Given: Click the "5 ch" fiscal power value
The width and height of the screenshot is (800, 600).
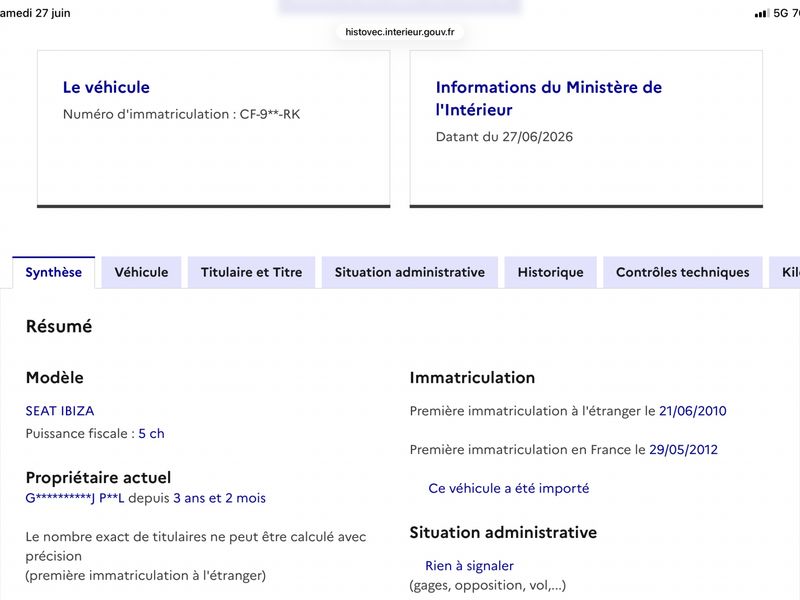Looking at the screenshot, I should [x=152, y=434].
